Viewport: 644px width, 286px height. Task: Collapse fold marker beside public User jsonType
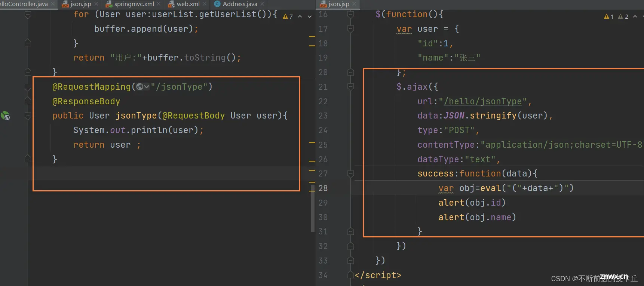pyautogui.click(x=28, y=116)
